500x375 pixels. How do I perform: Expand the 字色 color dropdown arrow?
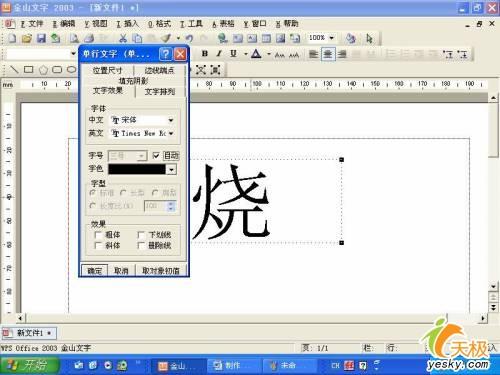pyautogui.click(x=171, y=169)
